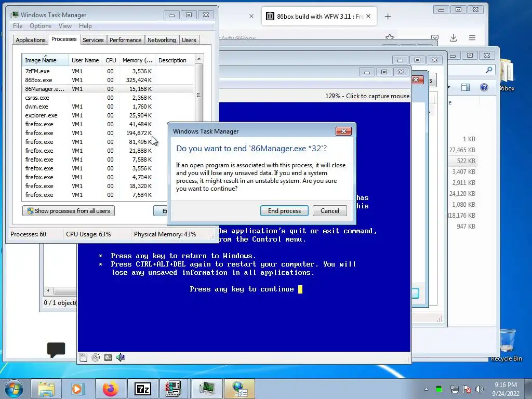Click the black speech bubble icon
This screenshot has height=399, width=532.
pos(56,350)
